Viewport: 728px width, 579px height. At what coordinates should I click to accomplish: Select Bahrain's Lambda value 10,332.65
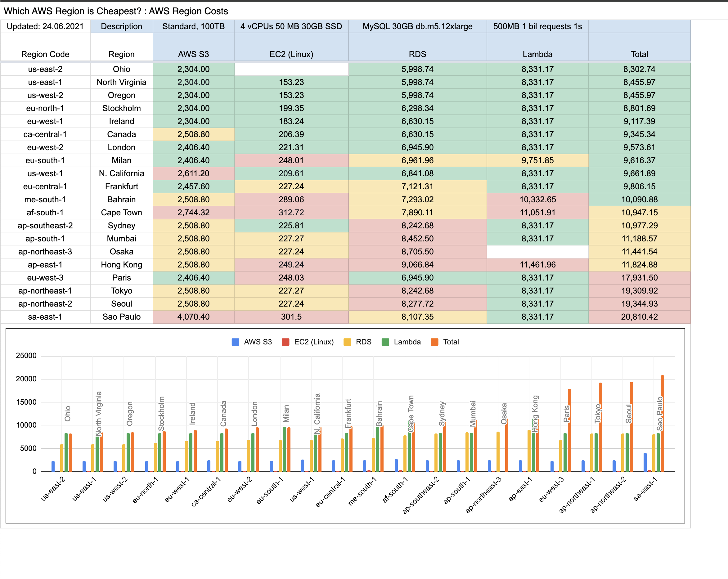click(x=537, y=200)
